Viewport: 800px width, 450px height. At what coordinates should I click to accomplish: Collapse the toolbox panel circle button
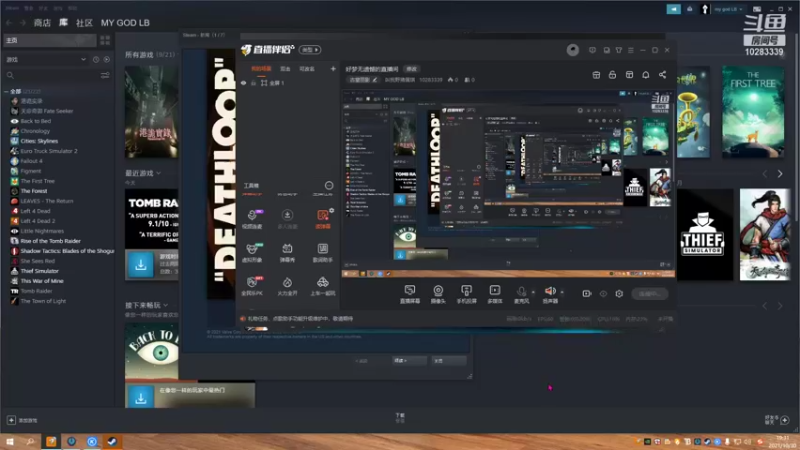point(329,185)
